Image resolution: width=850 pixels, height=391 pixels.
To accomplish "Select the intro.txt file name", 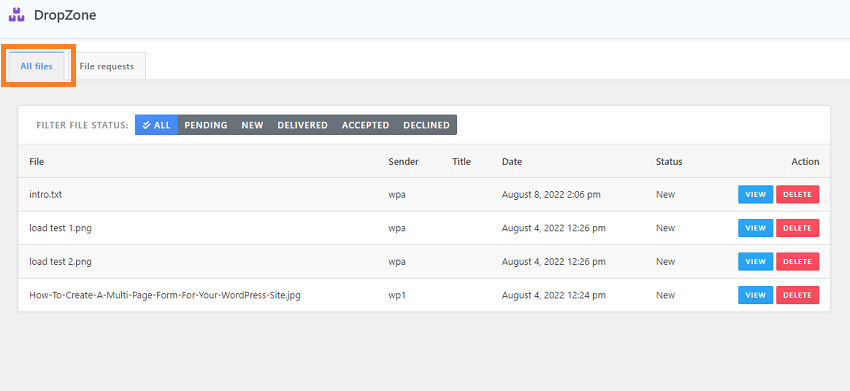I will coord(46,194).
